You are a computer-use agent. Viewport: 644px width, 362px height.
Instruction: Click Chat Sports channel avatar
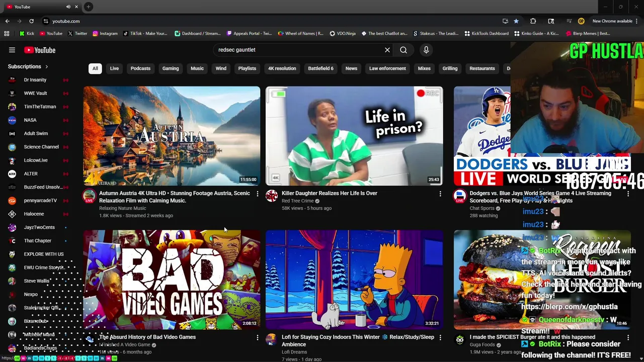click(459, 196)
